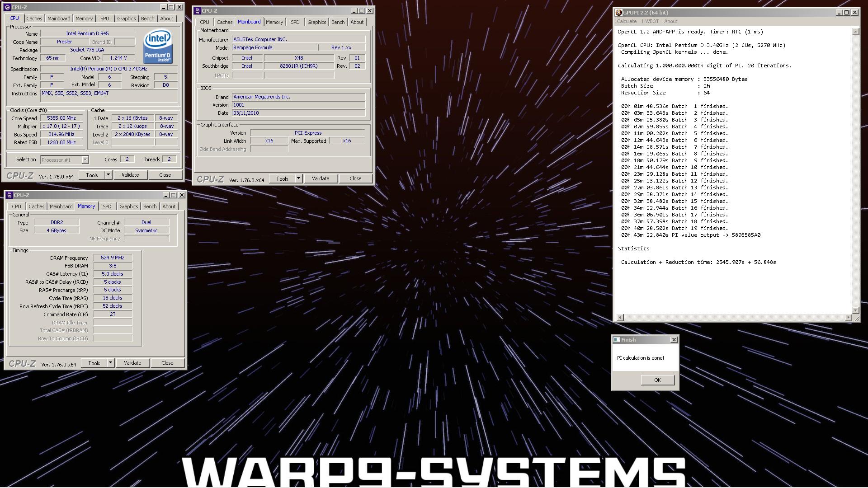Screen dimensions: 868x488
Task: Open Mainboard tab in Memory window
Action: [61, 206]
